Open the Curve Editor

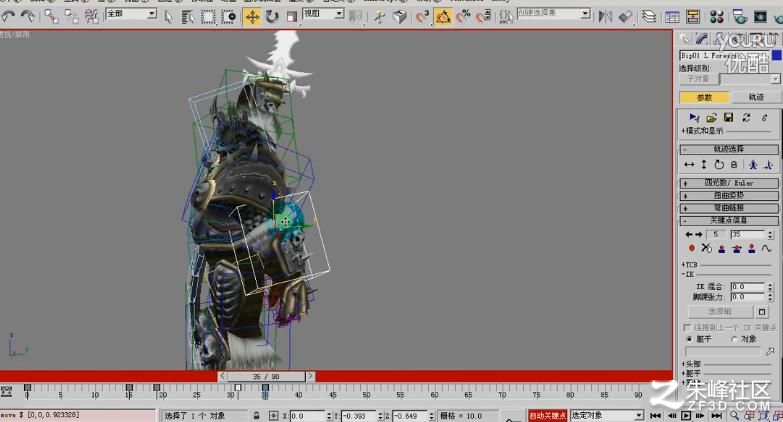[672, 17]
